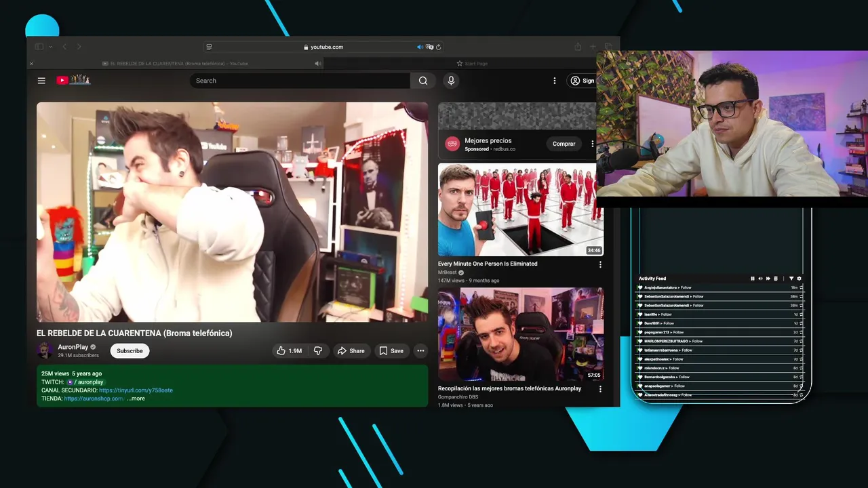Go to YouTube home via logo
Image resolution: width=868 pixels, height=488 pixels.
click(x=73, y=80)
